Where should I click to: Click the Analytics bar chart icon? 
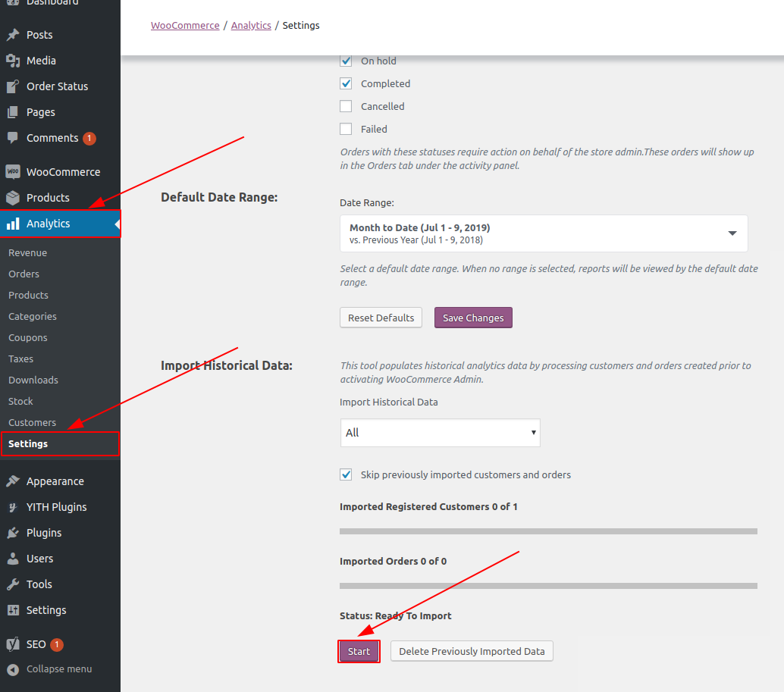13,224
